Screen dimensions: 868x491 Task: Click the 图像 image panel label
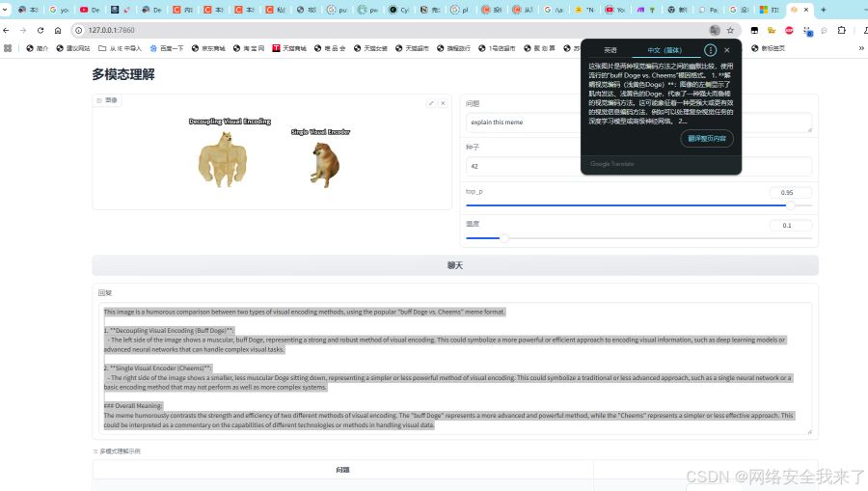107,100
